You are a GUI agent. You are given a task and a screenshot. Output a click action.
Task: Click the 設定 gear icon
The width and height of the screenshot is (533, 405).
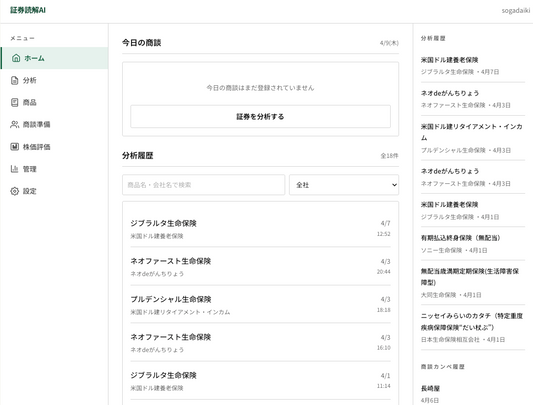coord(14,191)
